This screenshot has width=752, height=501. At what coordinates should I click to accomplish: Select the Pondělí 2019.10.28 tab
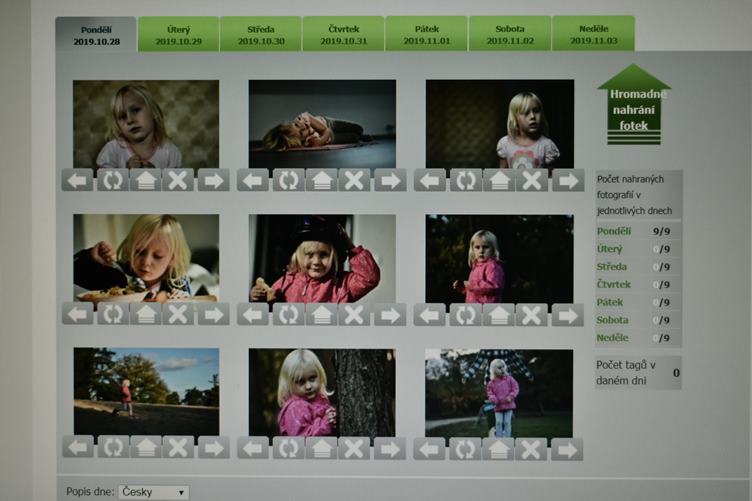96,35
